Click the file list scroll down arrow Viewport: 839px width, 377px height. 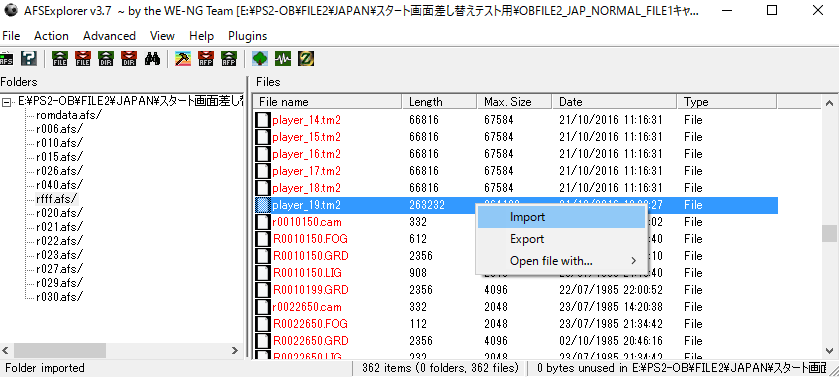829,350
